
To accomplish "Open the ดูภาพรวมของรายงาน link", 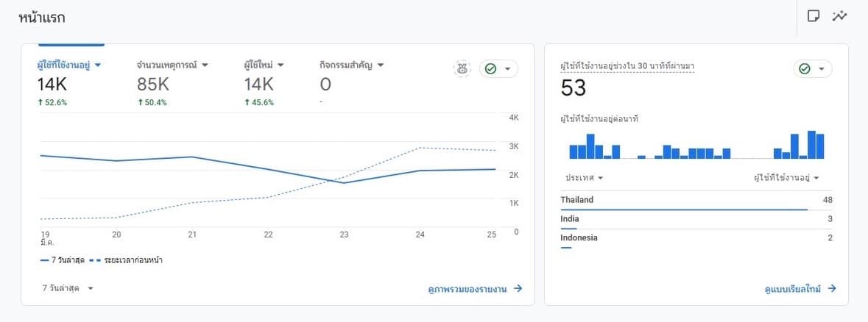I will pos(475,289).
